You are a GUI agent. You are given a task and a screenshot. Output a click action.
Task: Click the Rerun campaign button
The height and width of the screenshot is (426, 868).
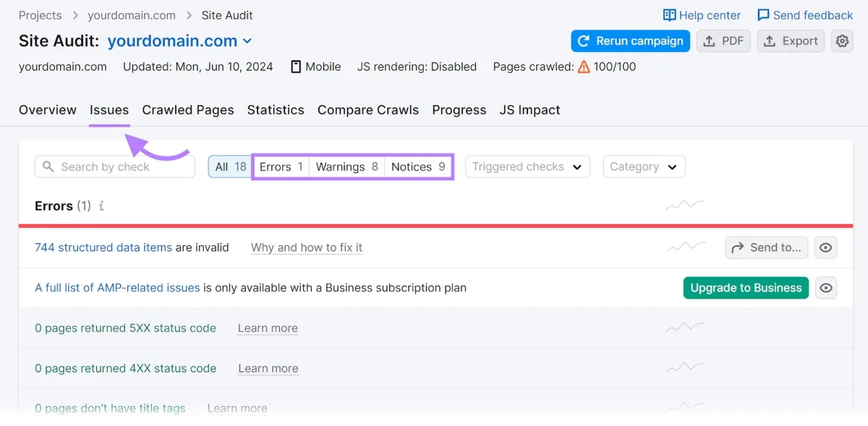(631, 41)
